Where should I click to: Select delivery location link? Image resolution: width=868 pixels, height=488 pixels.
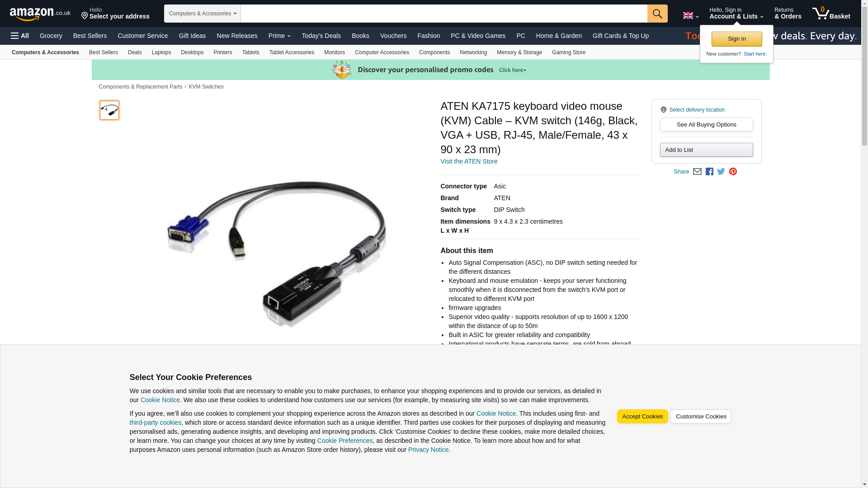click(x=697, y=110)
